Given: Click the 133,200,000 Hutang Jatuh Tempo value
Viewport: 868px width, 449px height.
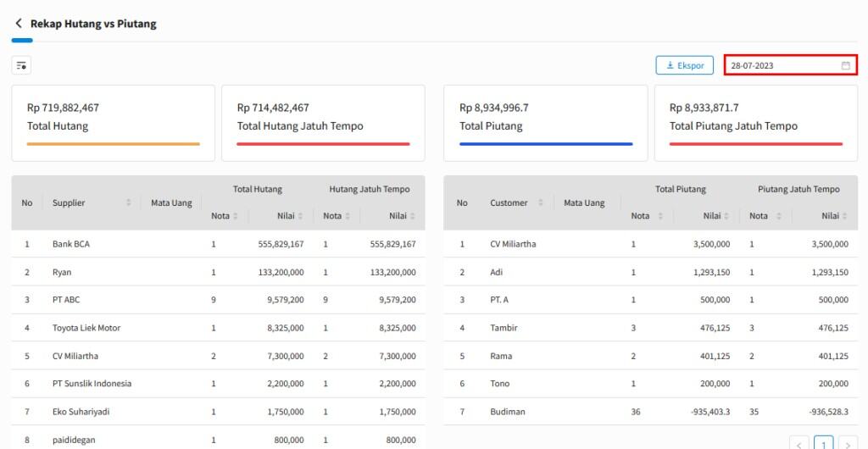Looking at the screenshot, I should 393,272.
